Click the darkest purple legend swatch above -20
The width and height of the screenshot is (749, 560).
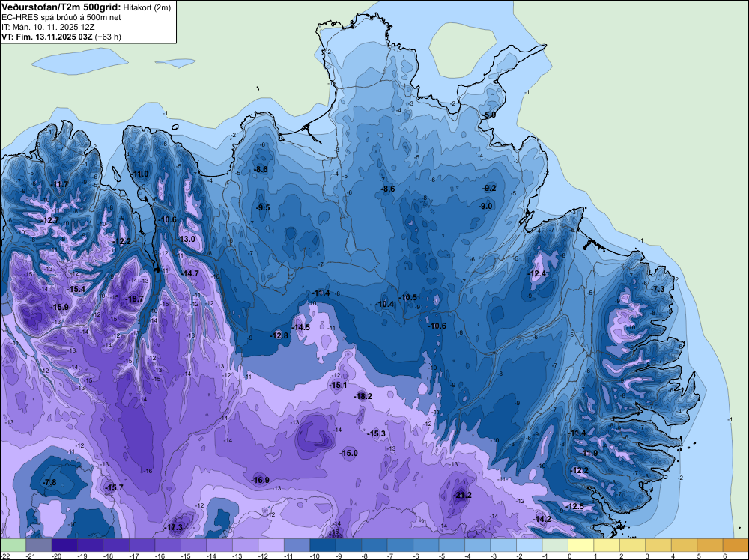64,545
